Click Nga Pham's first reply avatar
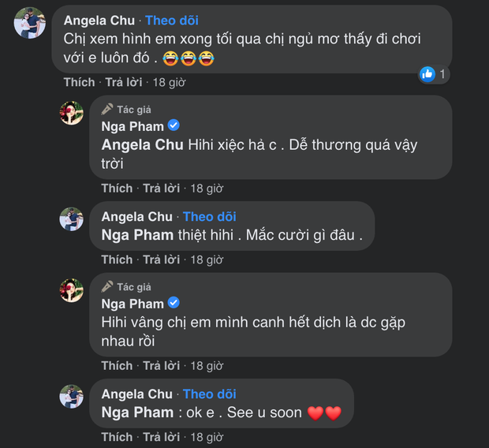 click(x=72, y=113)
